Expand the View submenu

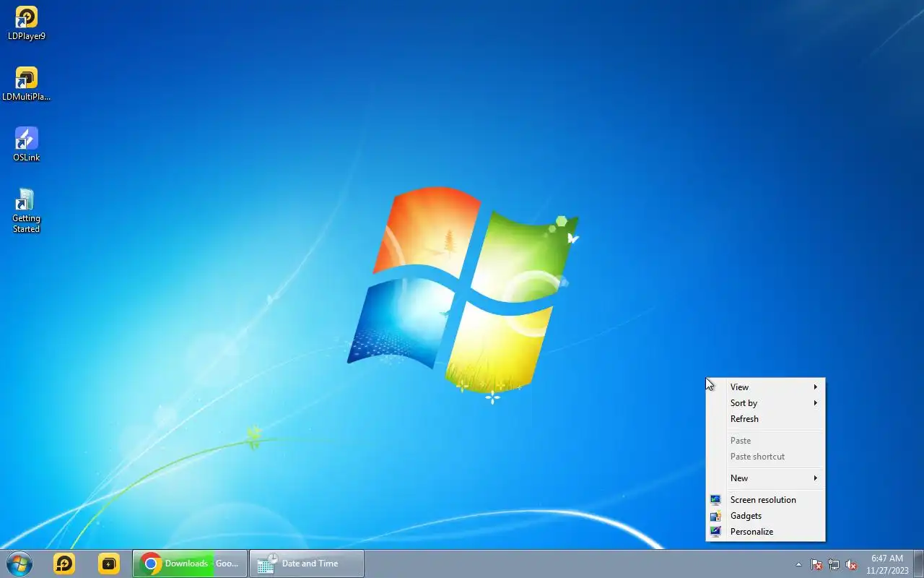coord(765,387)
